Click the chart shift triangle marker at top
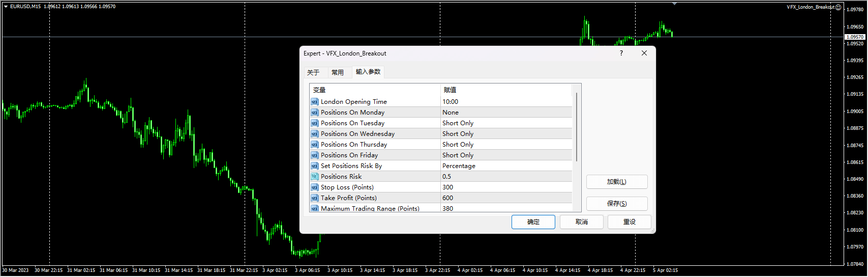Image resolution: width=868 pixels, height=277 pixels. (x=674, y=4)
